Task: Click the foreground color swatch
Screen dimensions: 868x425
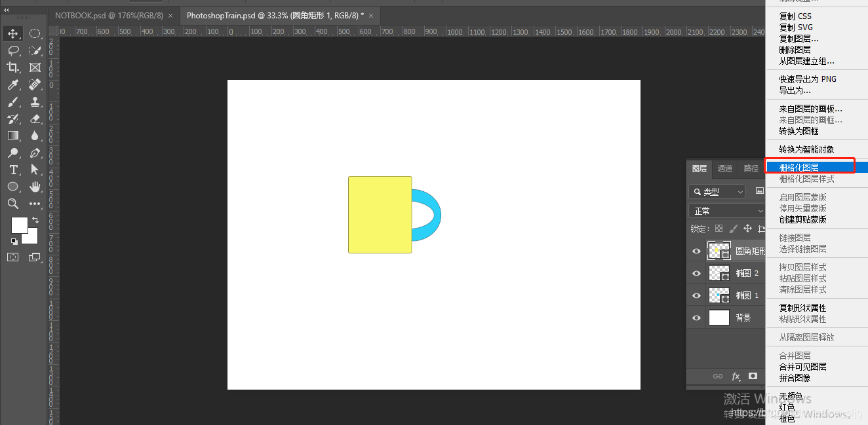Action: (x=18, y=224)
